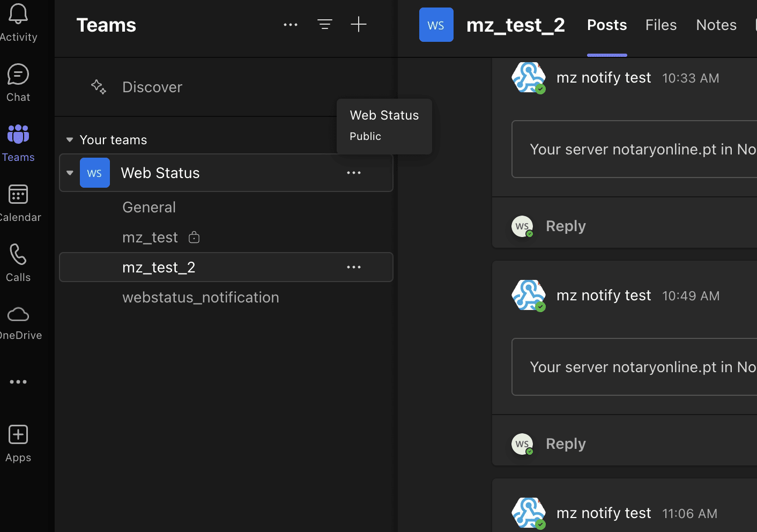Open more options for mz_test_2 channel
Viewport: 757px width, 532px height.
[353, 267]
